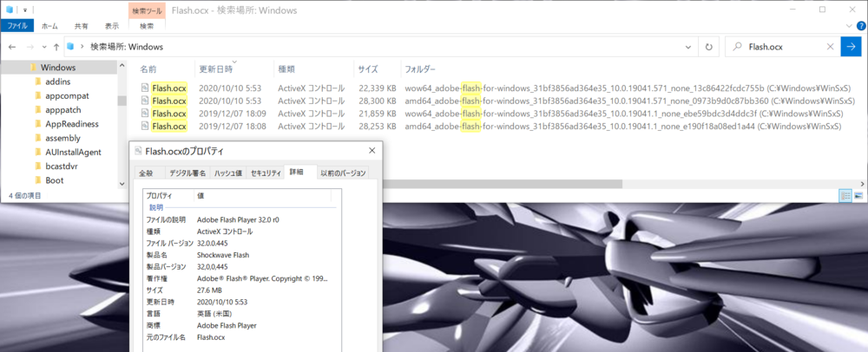The image size is (868, 352).
Task: Select Flash.ocx file sized 21,859 KB
Action: (x=169, y=114)
